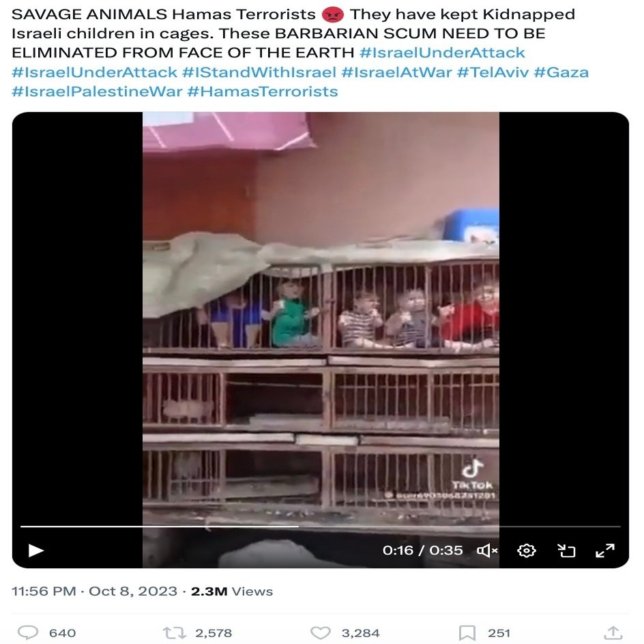
Task: Open the #TelAviv hashtag
Action: [493, 72]
